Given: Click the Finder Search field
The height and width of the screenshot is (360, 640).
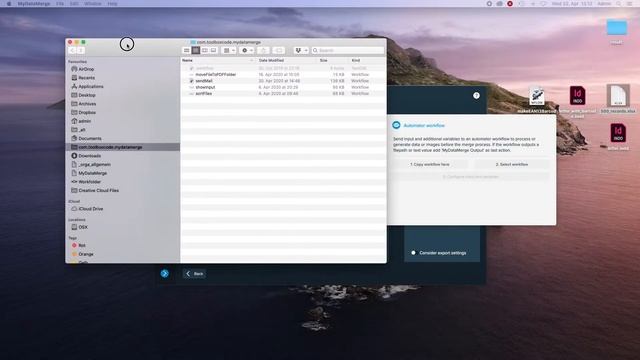Looking at the screenshot, I should [348, 50].
